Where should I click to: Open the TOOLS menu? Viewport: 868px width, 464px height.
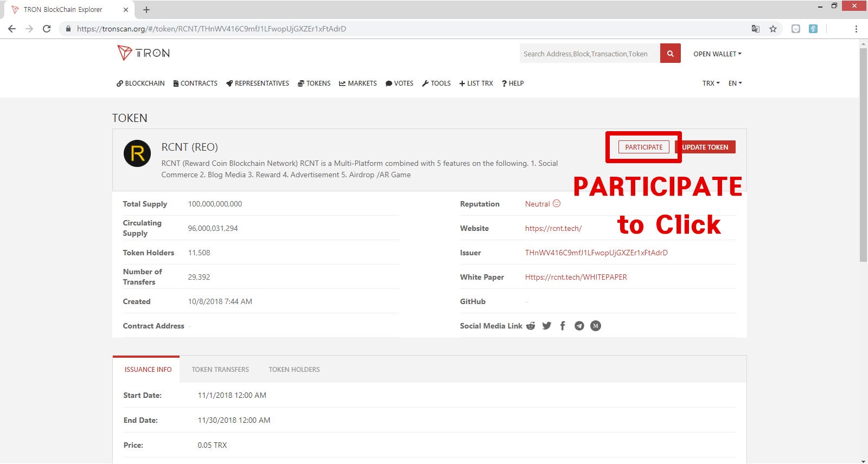point(436,83)
